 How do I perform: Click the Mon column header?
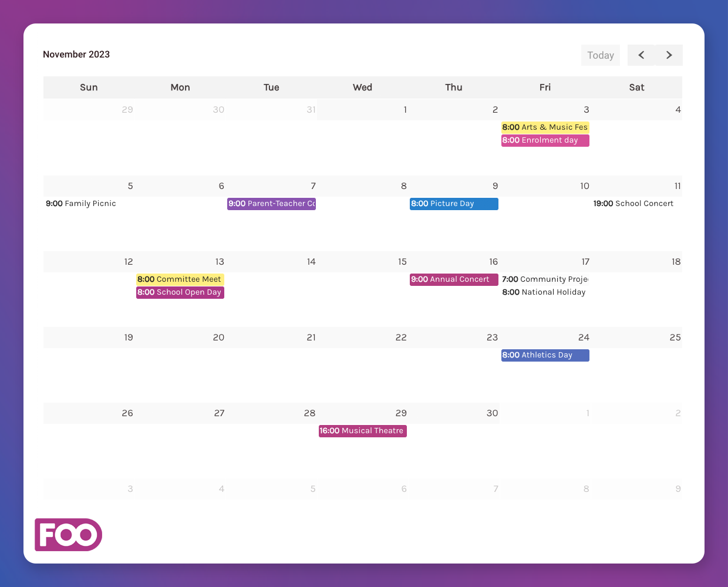click(x=180, y=87)
